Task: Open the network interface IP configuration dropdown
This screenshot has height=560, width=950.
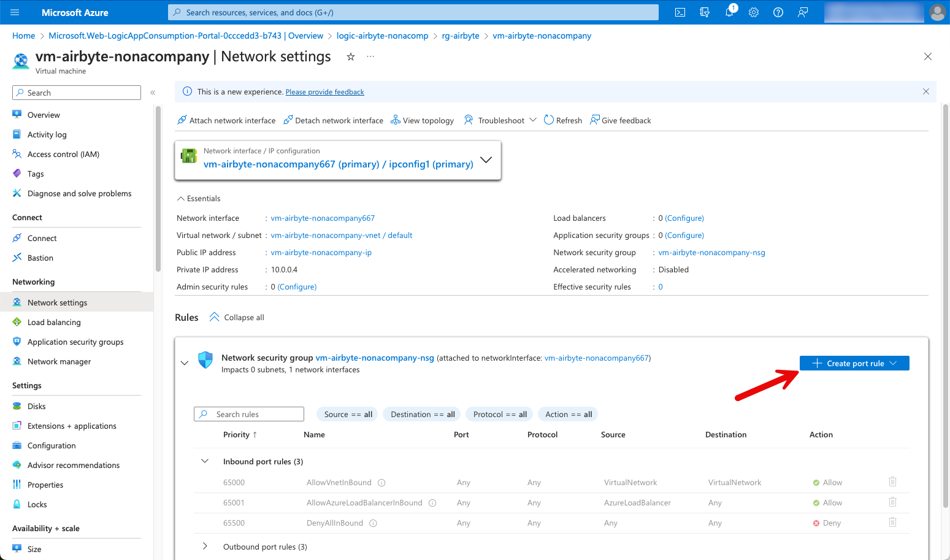Action: tap(486, 160)
